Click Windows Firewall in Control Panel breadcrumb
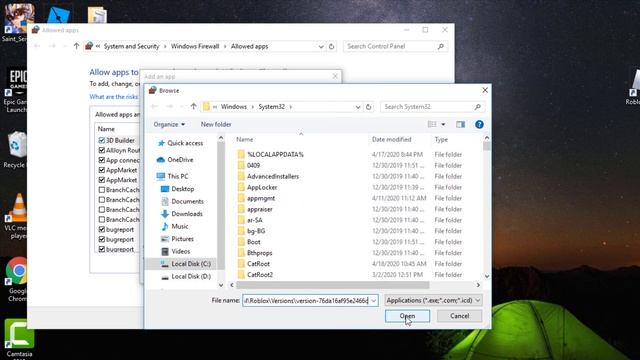 pyautogui.click(x=195, y=47)
